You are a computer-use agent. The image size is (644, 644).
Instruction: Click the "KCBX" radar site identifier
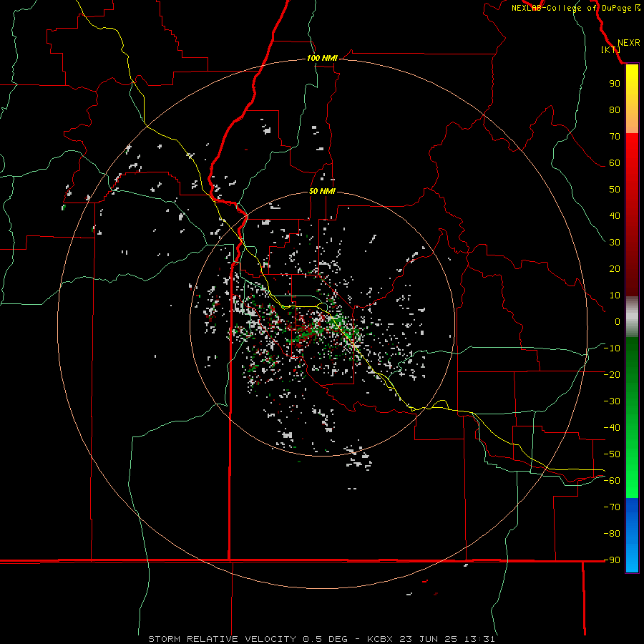pos(380,639)
